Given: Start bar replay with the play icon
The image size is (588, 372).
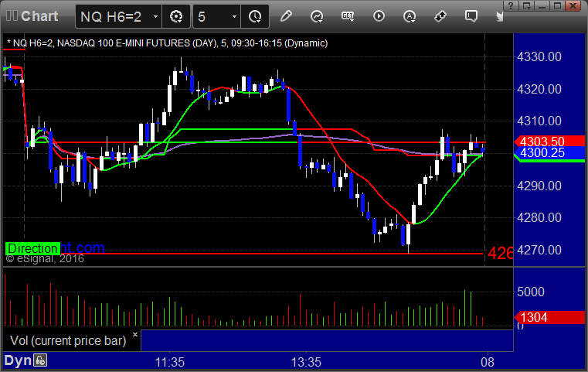Looking at the screenshot, I should point(379,16).
